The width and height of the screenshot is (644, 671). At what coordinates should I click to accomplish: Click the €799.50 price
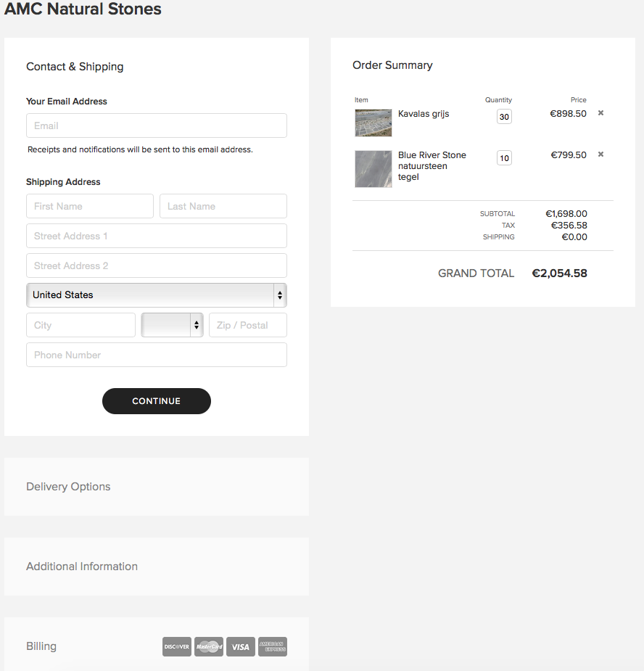pyautogui.click(x=569, y=155)
